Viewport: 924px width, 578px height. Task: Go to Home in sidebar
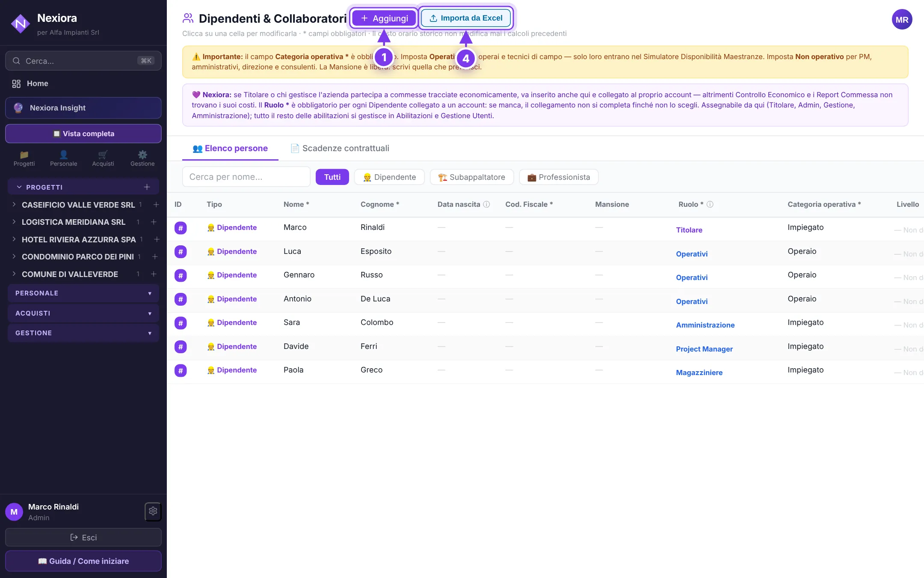click(x=83, y=83)
